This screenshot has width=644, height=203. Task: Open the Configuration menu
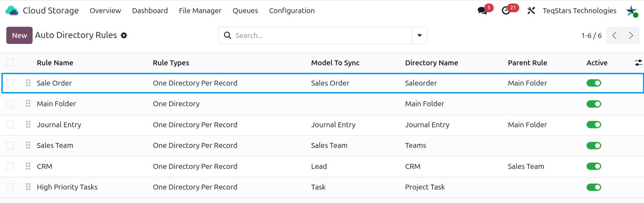click(x=292, y=10)
